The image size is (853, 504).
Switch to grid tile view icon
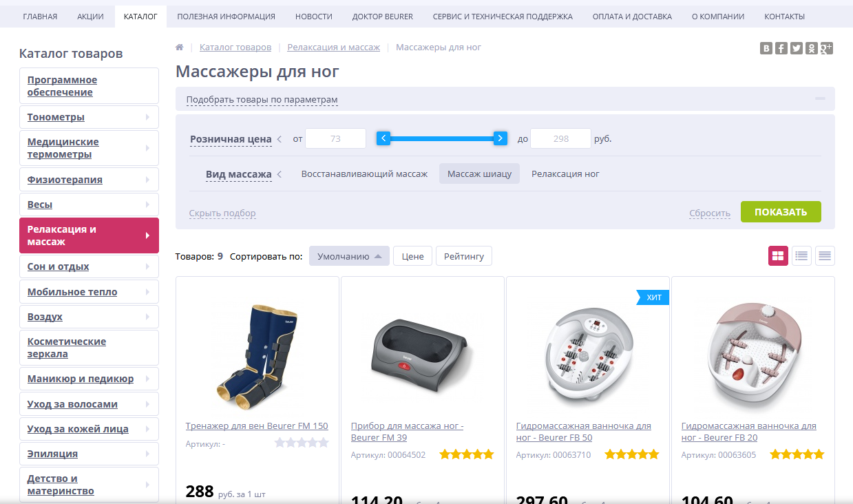778,256
